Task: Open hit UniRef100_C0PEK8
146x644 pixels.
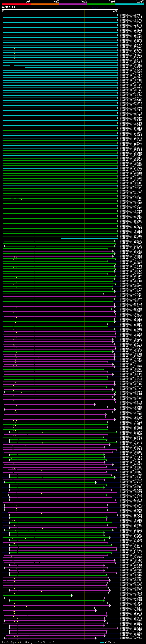Action: pyautogui.click(x=131, y=67)
